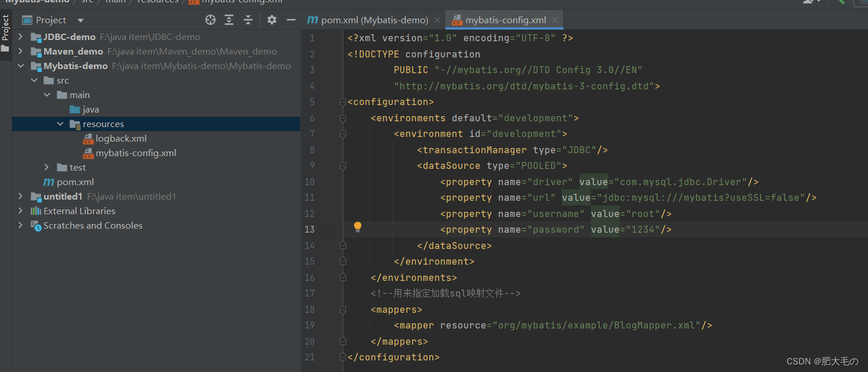Viewport: 868px width, 372px height.
Task: Open the Project view dropdown
Action: (x=81, y=20)
